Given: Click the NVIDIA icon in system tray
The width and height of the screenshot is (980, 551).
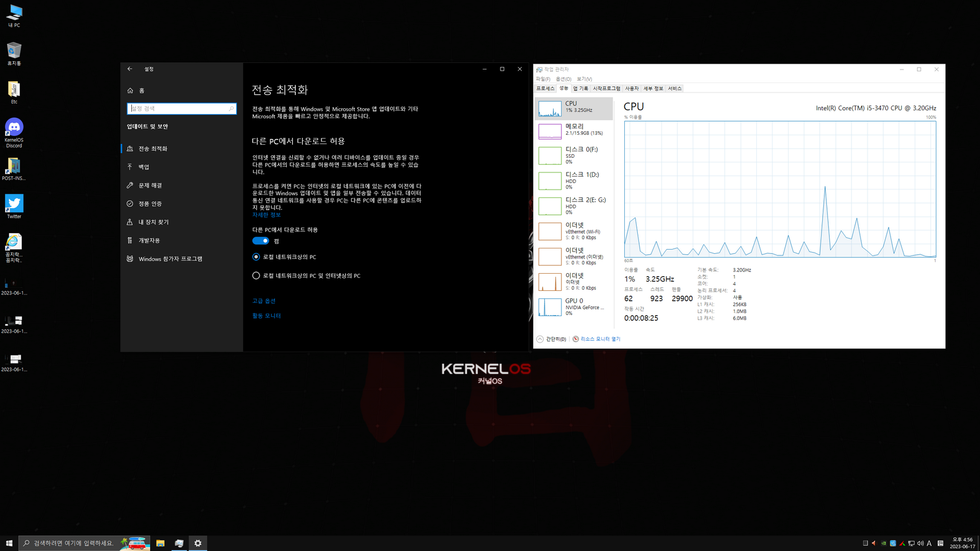Looking at the screenshot, I should point(883,543).
